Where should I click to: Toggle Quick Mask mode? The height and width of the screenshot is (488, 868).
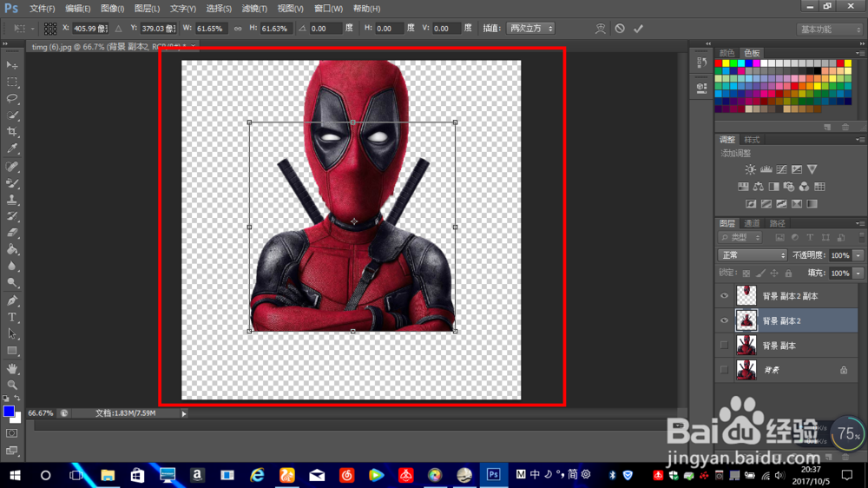(11, 433)
